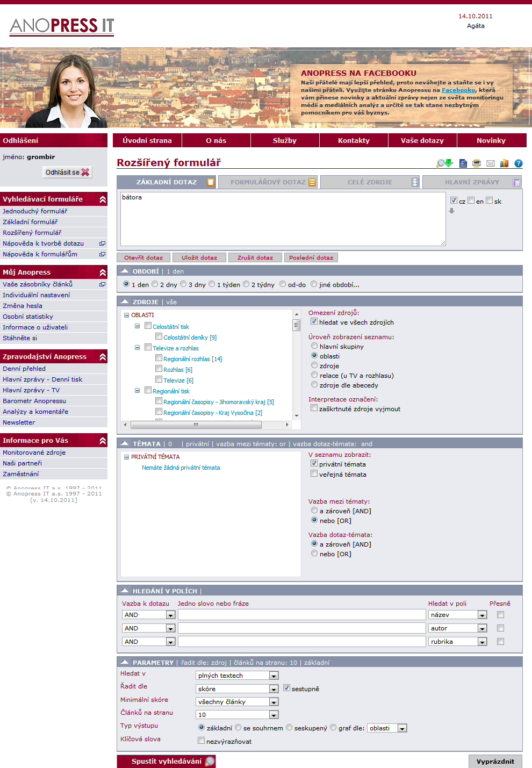Click the arrow icon below language checkboxes
The image size is (532, 768).
pyautogui.click(x=452, y=211)
